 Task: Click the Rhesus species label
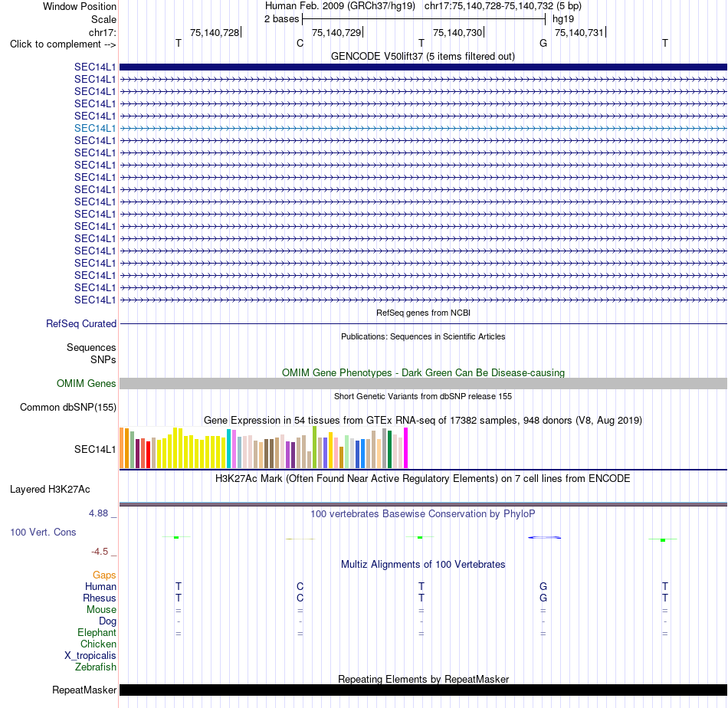click(x=100, y=598)
